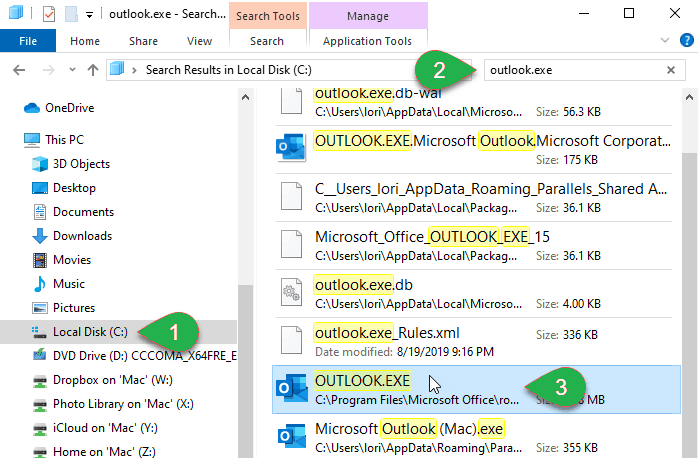Click the address bar location icon
Viewport: 698px width, 458px height.
(x=117, y=69)
